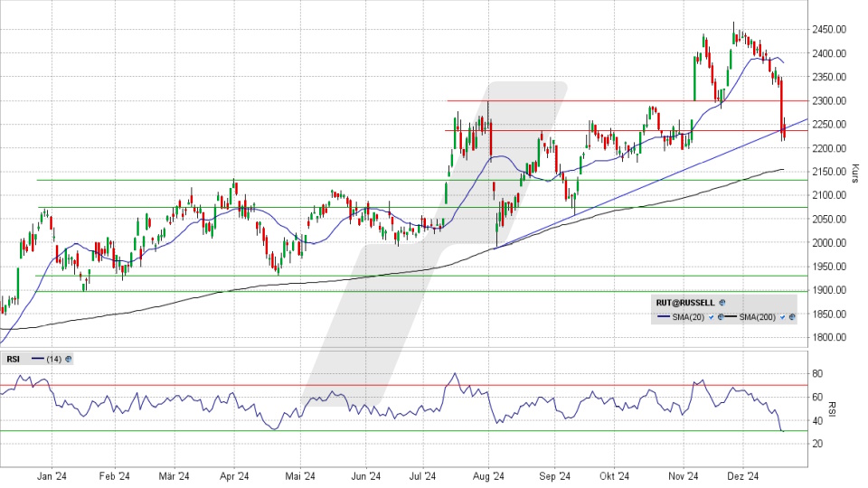Open settings icon next to RUT@RUSSELL
Image resolution: width=868 pixels, height=488 pixels.
click(722, 303)
